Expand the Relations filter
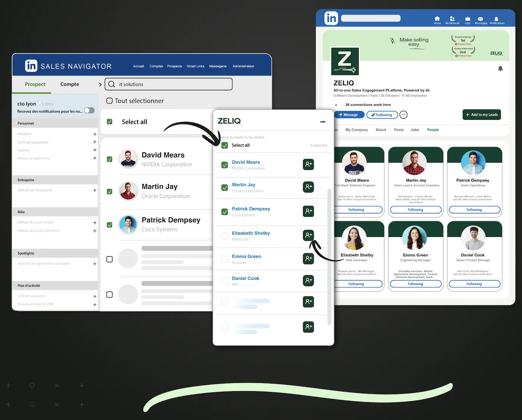522x420 pixels. click(95, 134)
